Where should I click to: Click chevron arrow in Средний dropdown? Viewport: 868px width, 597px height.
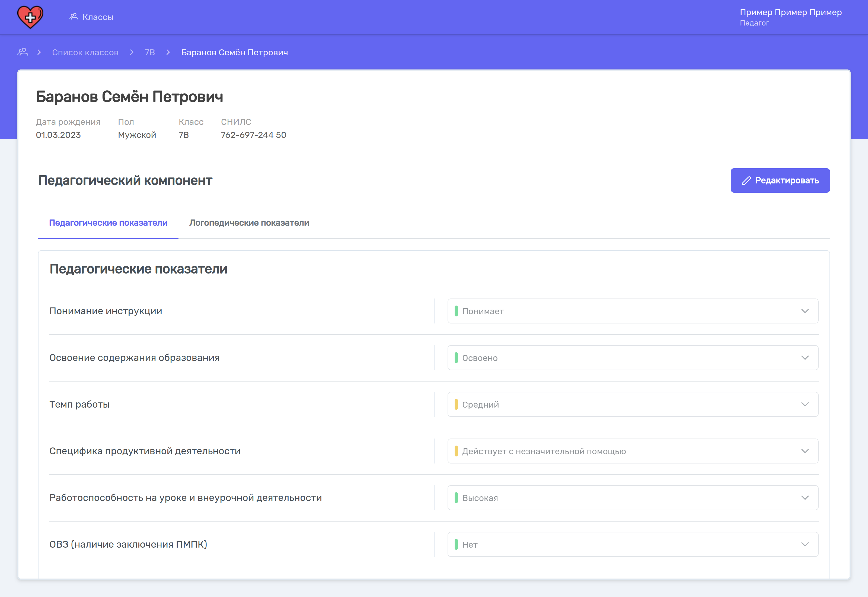(x=805, y=404)
